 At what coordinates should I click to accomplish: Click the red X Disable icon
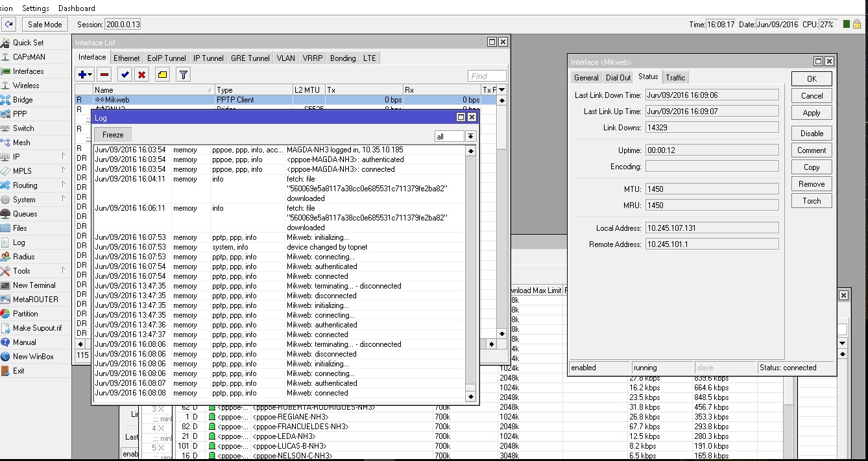[142, 75]
